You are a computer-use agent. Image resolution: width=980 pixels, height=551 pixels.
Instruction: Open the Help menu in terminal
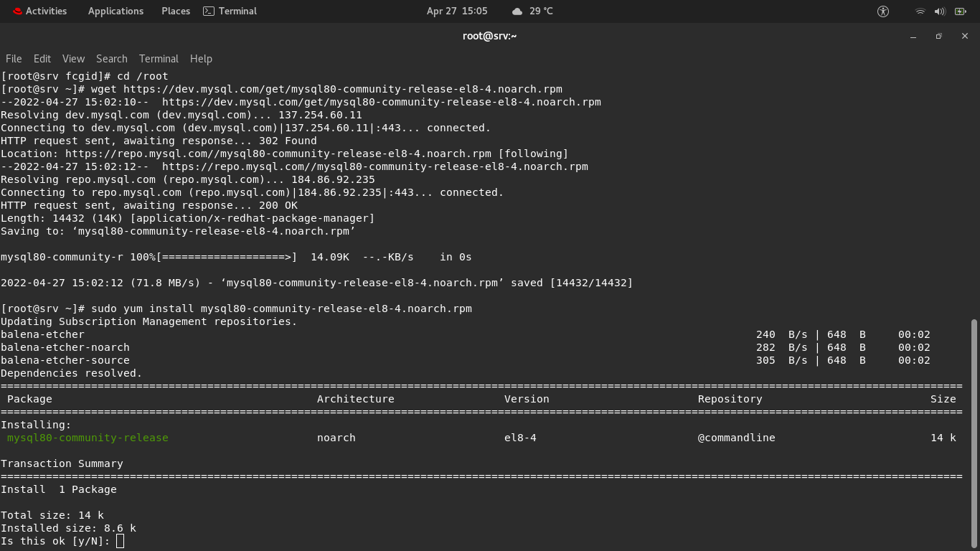tap(201, 59)
